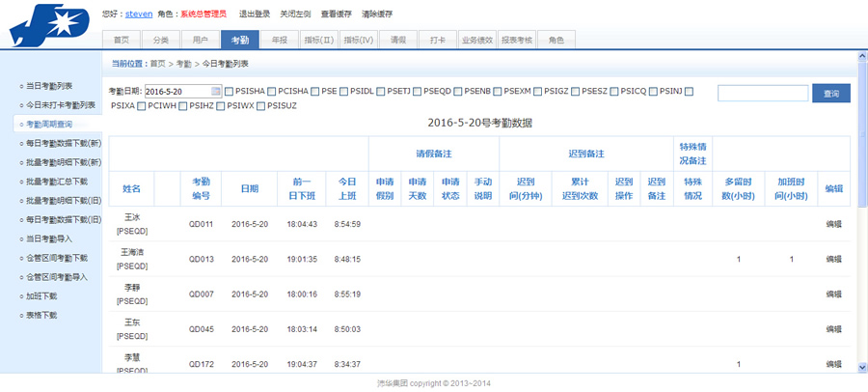Image resolution: width=868 pixels, height=392 pixels.
Task: Tick the PSENB checkbox
Action: [458, 92]
